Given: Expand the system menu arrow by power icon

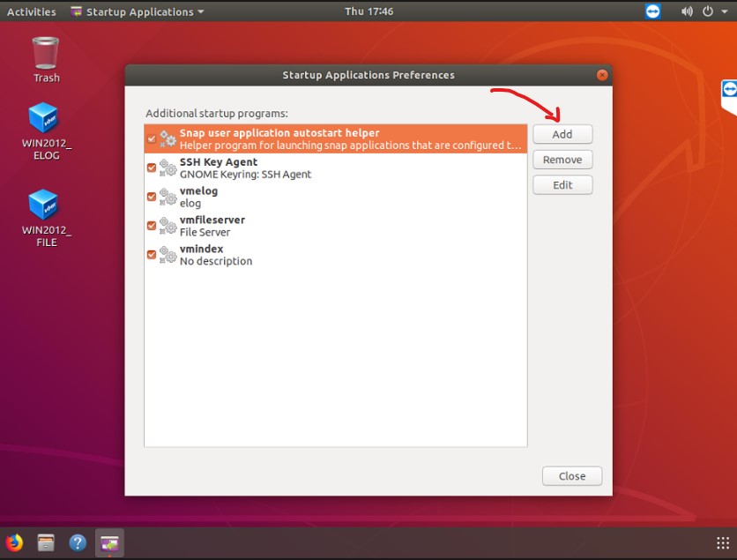Looking at the screenshot, I should point(723,11).
